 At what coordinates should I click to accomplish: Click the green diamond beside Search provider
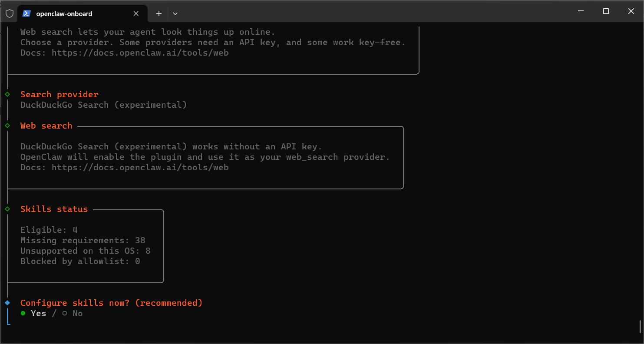[7, 94]
